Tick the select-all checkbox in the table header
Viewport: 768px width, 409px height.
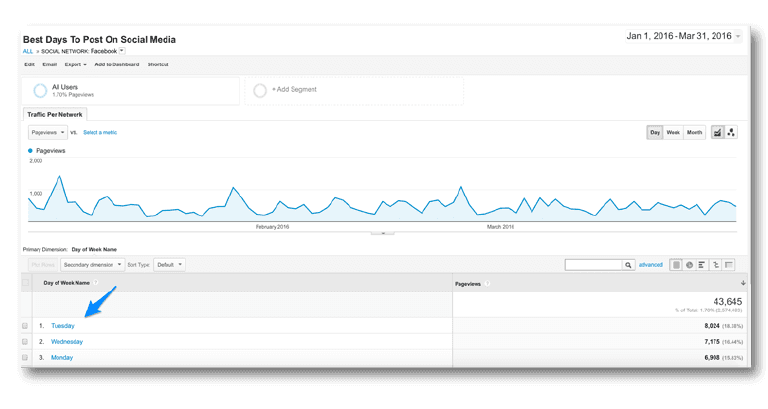click(25, 283)
